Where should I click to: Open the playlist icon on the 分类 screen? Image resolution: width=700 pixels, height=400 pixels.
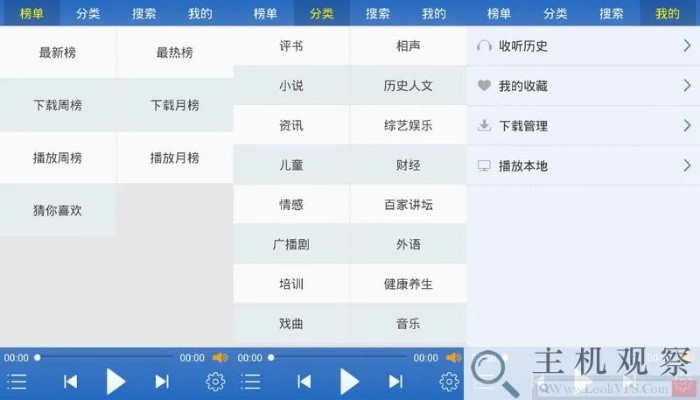pos(250,382)
